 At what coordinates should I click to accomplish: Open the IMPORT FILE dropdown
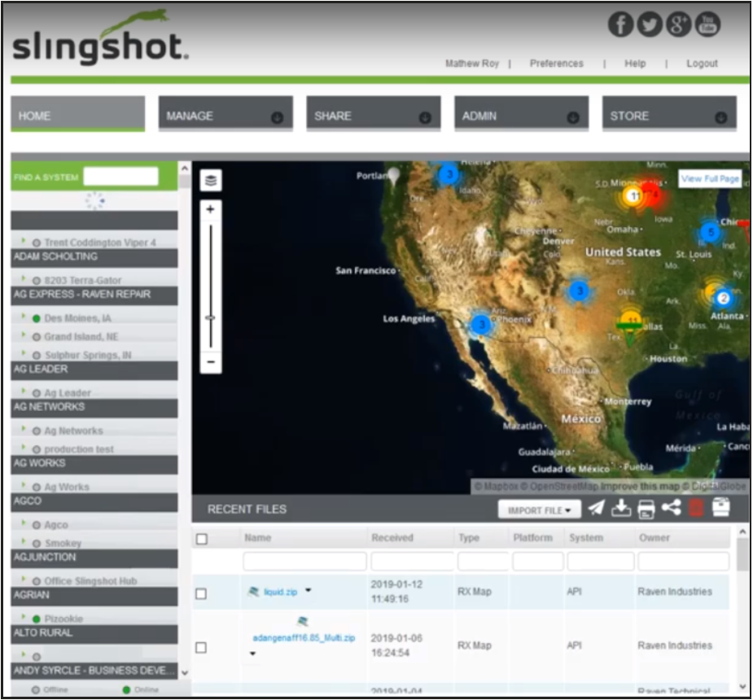coord(539,510)
